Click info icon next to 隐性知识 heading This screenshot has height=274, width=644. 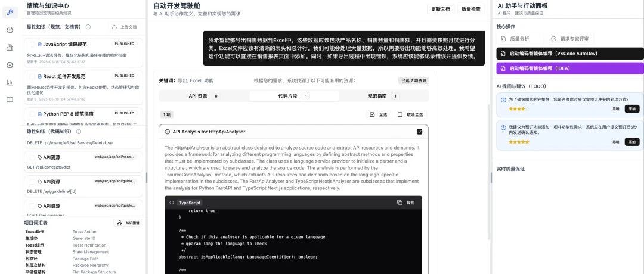tap(79, 132)
